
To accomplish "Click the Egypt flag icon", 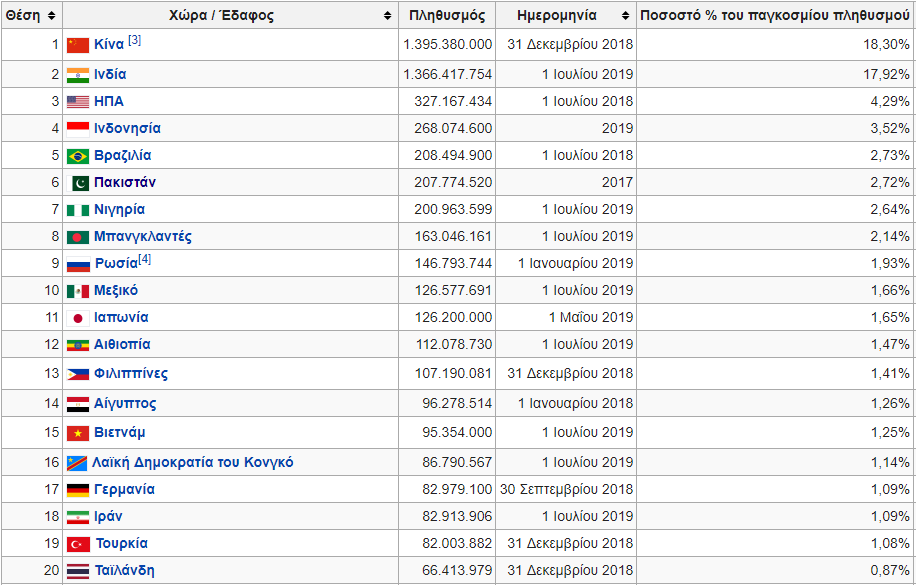I will [x=78, y=404].
